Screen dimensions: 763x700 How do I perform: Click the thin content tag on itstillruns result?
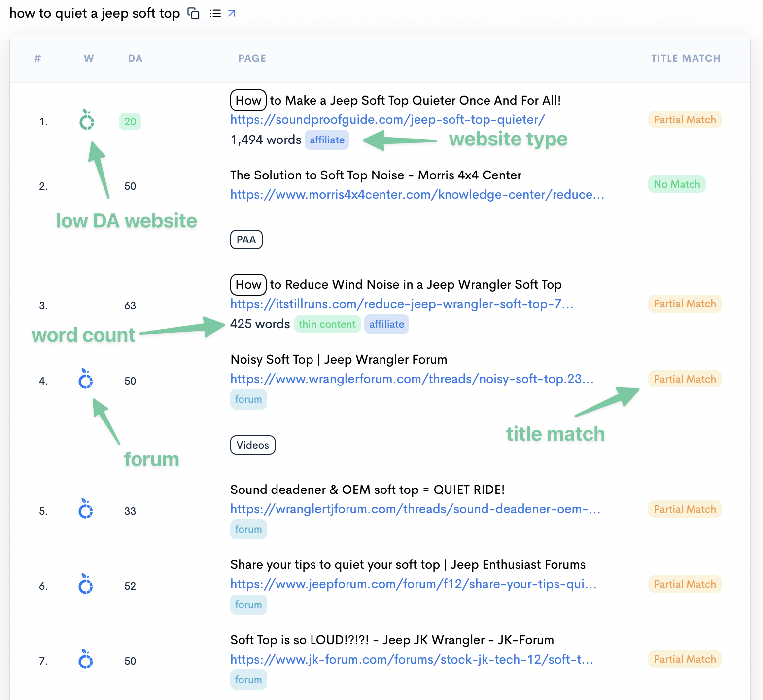327,324
